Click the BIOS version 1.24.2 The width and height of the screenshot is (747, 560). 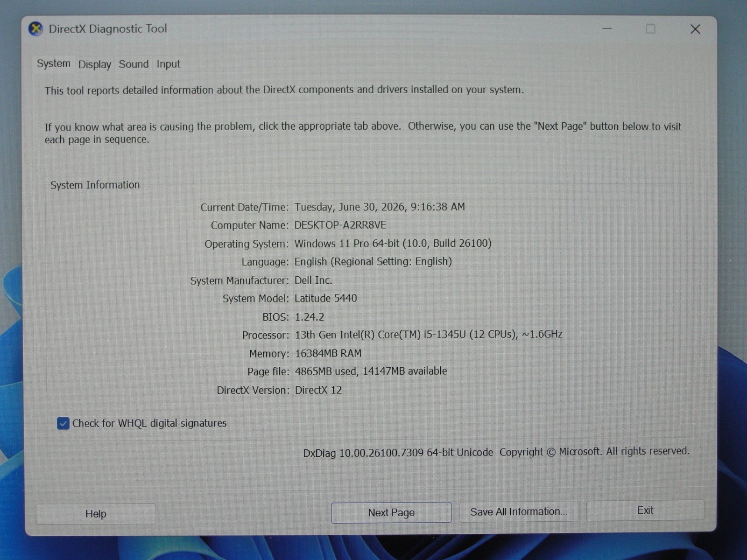[310, 317]
